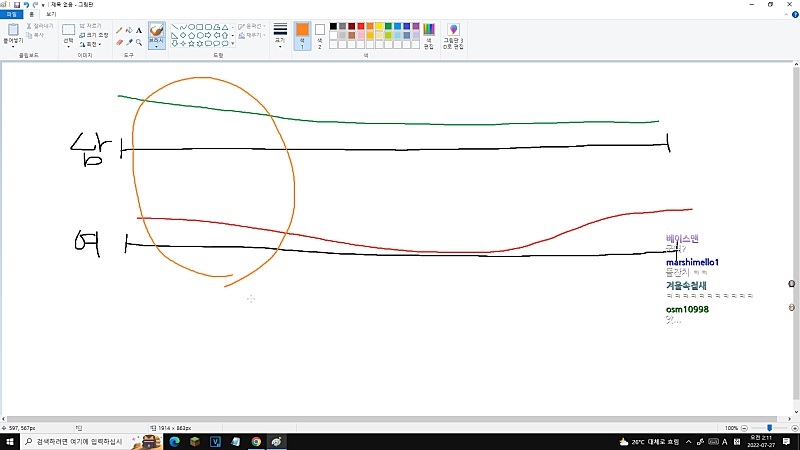Open the line Size (크기) dropdown
Screen dimensions: 800x450
pos(280,36)
